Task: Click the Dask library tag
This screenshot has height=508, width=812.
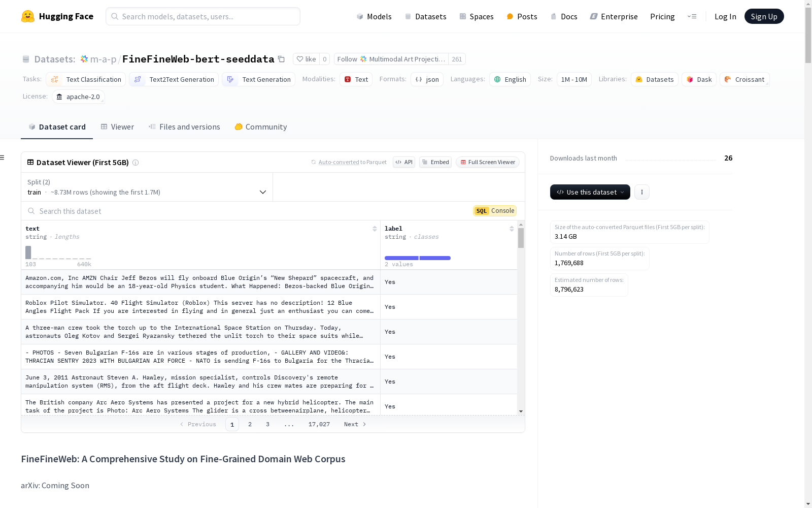Action: tap(699, 79)
